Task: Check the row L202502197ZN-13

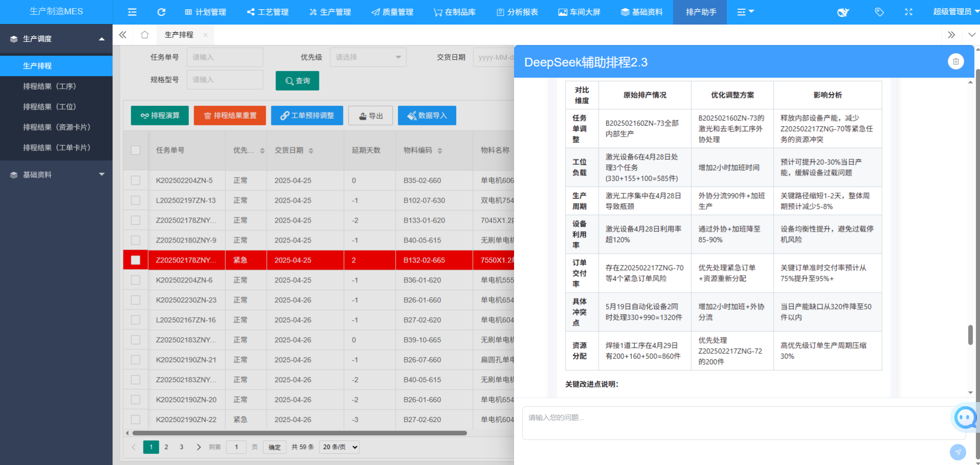Action: point(136,201)
